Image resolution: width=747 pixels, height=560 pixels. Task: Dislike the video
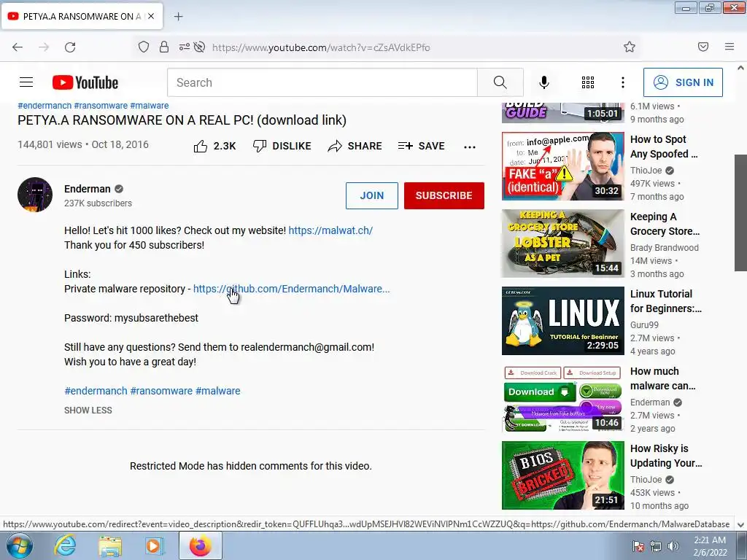pyautogui.click(x=282, y=146)
